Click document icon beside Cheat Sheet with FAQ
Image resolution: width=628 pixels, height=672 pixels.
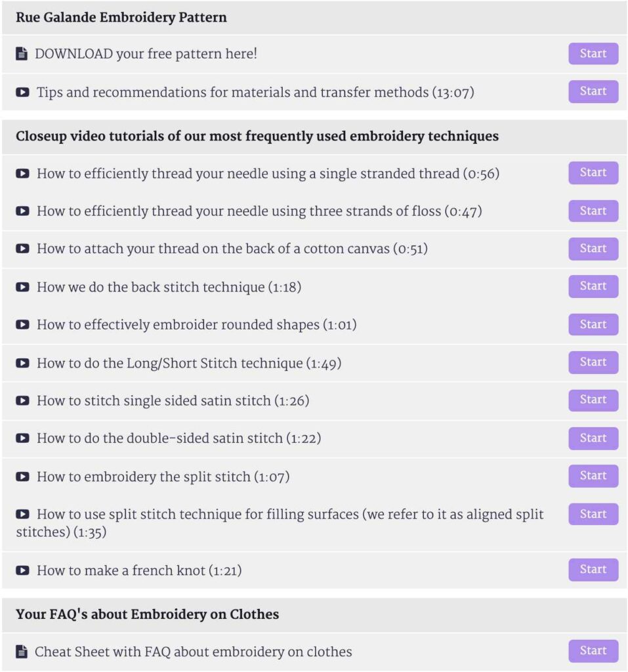[22, 652]
